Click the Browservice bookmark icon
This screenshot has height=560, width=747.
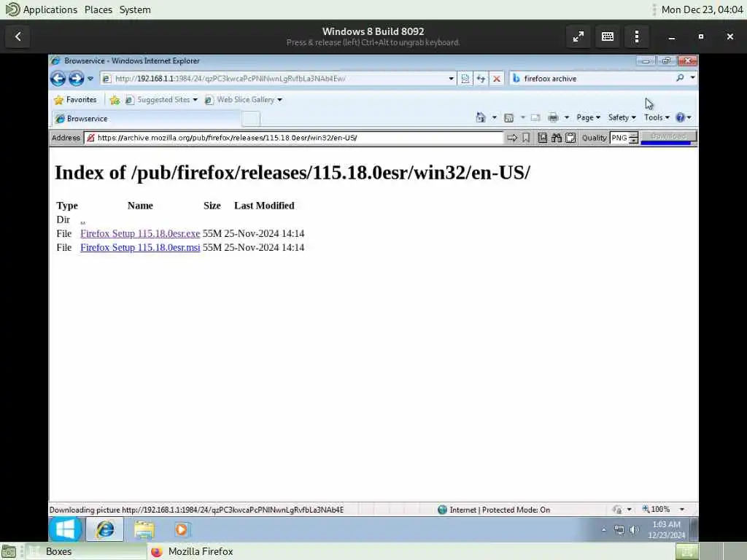[526, 138]
